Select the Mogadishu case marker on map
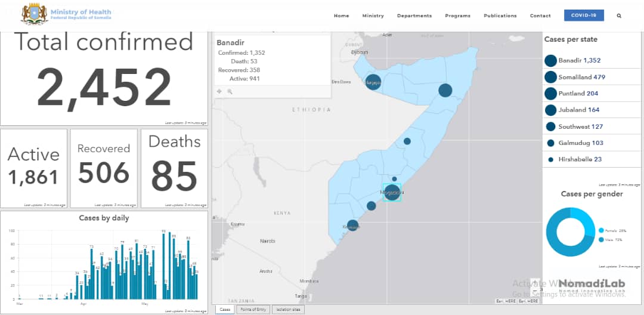644x315 pixels. coord(392,193)
